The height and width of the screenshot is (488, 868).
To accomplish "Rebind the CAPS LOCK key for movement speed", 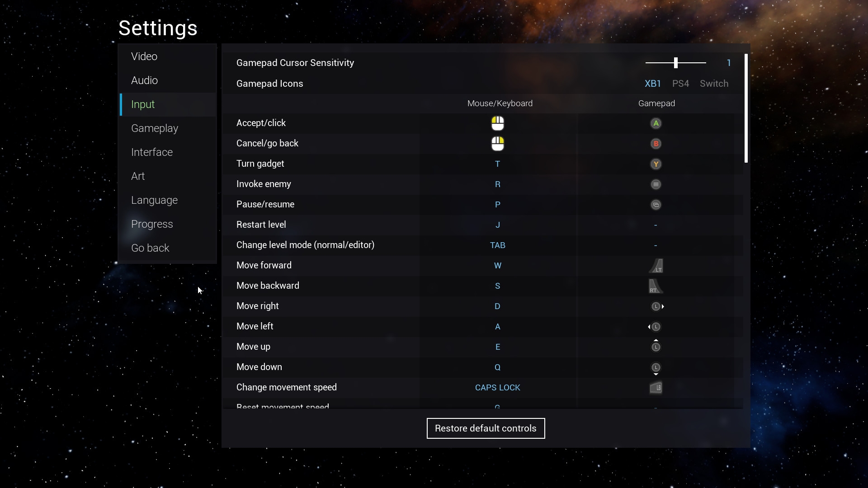I will [497, 388].
